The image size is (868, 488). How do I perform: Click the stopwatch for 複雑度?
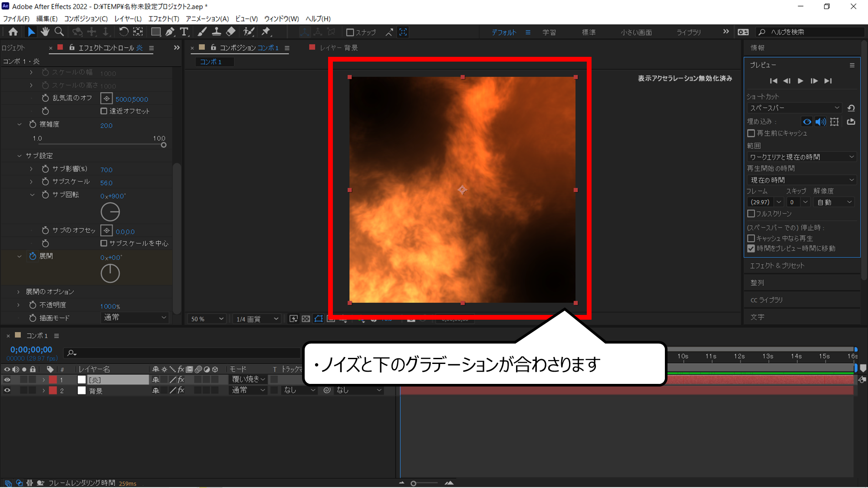click(33, 124)
